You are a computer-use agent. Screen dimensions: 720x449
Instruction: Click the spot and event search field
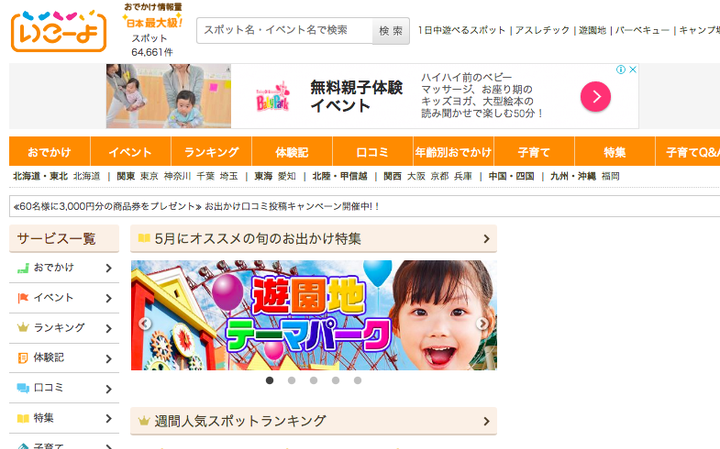285,31
